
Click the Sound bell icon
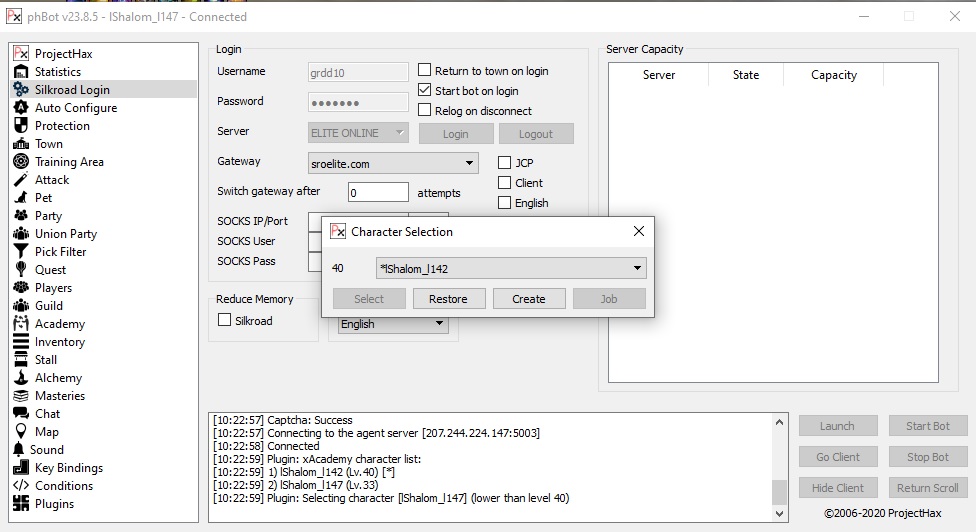[x=19, y=450]
